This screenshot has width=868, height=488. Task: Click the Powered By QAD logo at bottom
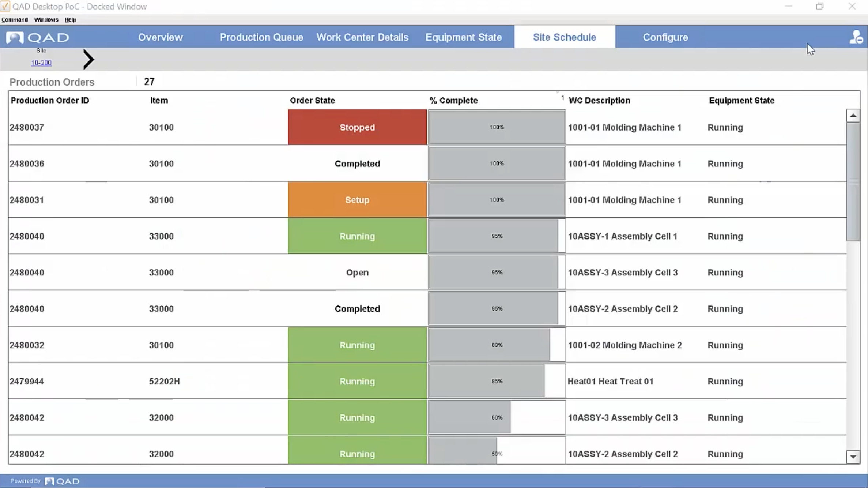point(62,481)
